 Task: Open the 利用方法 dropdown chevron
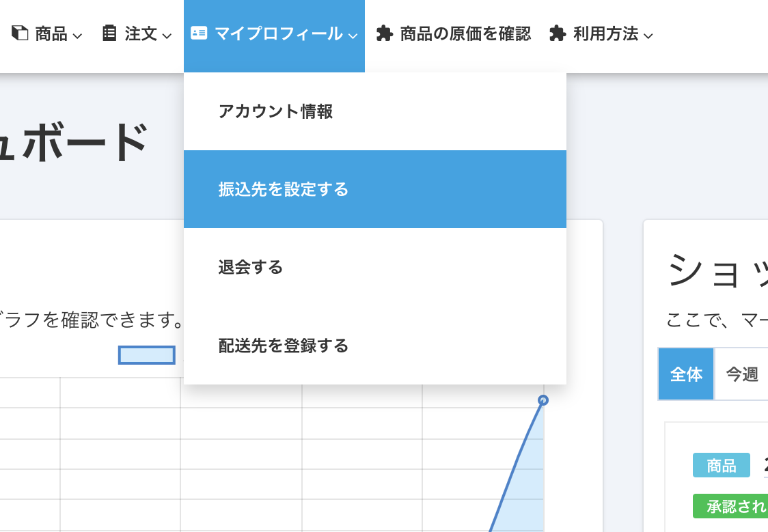(648, 36)
